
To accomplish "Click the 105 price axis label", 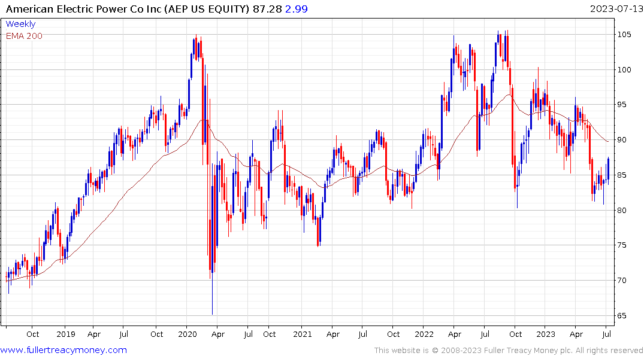I will coord(624,35).
